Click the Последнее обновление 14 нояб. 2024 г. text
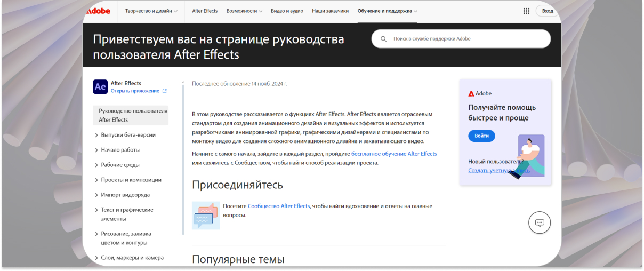Screen dimensions: 644x271 coord(239,84)
